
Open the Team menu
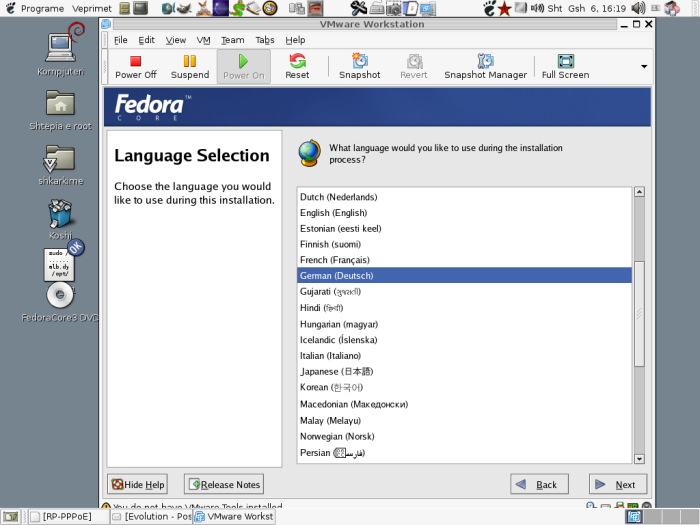(x=233, y=40)
